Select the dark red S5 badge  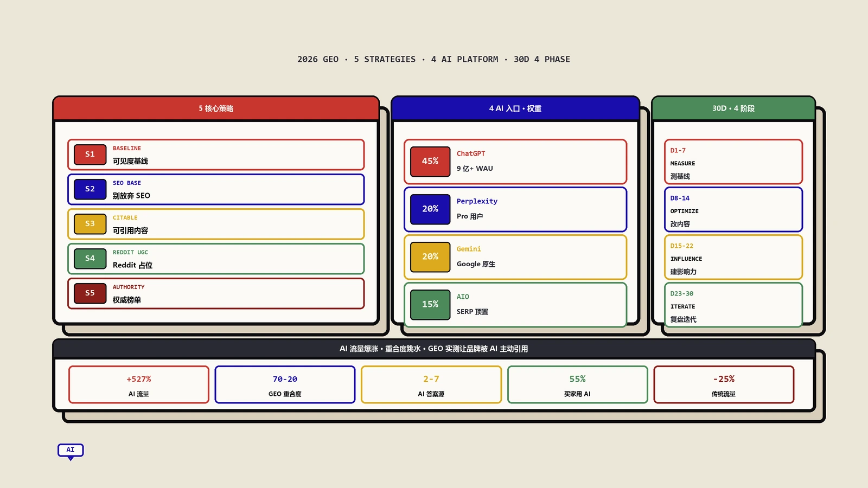pyautogui.click(x=90, y=293)
